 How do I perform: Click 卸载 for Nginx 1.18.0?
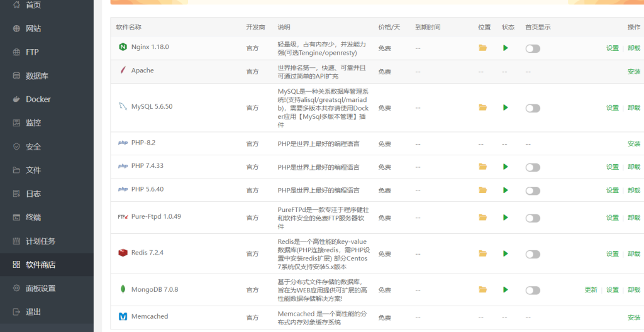point(634,48)
